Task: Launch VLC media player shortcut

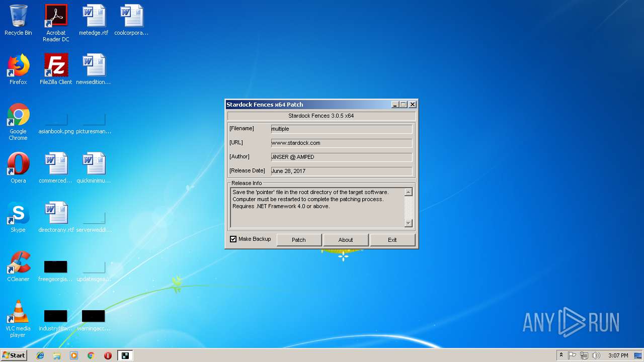Action: pos(18,319)
